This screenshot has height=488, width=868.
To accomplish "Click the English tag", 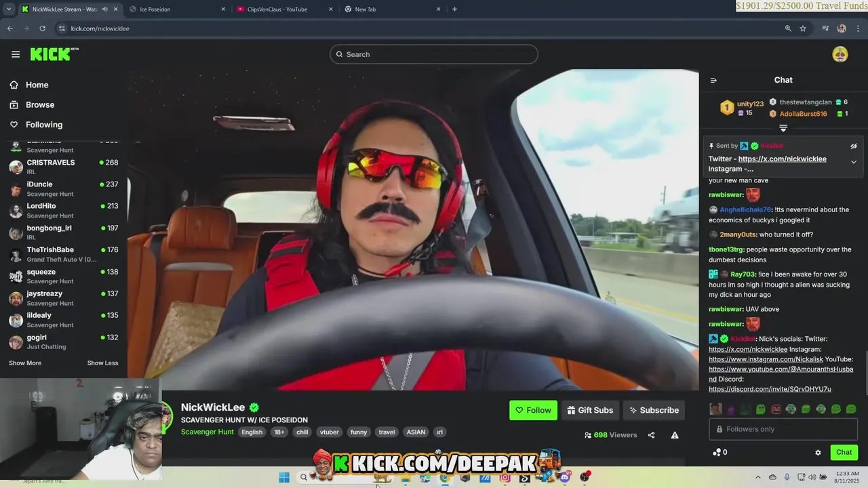I will click(x=252, y=432).
